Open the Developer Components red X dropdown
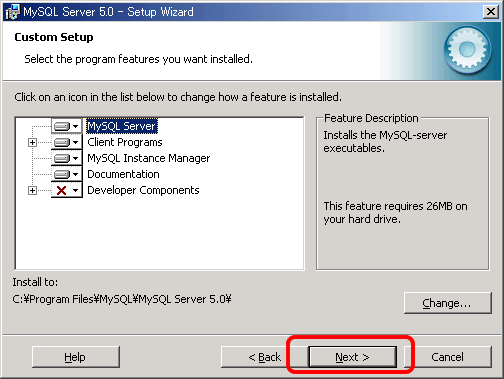 coord(67,190)
